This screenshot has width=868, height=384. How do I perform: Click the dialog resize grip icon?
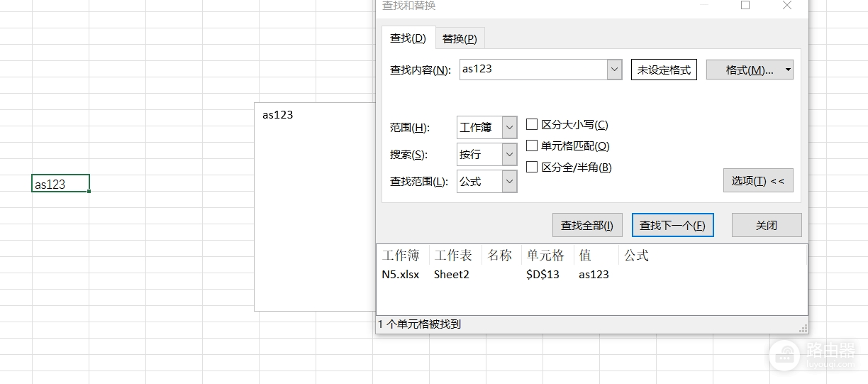803,328
